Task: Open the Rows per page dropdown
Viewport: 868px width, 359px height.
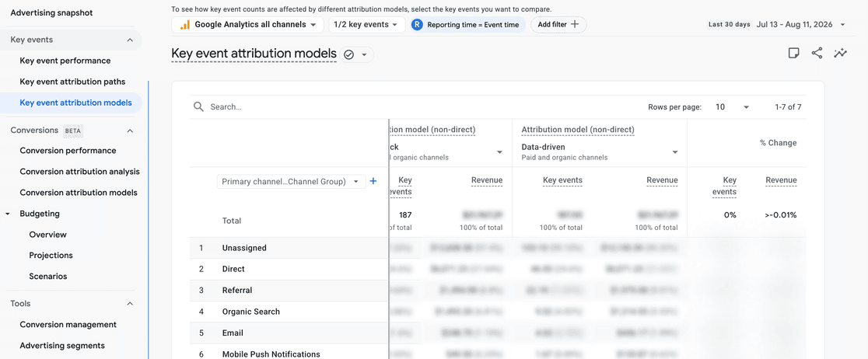Action: pos(732,106)
